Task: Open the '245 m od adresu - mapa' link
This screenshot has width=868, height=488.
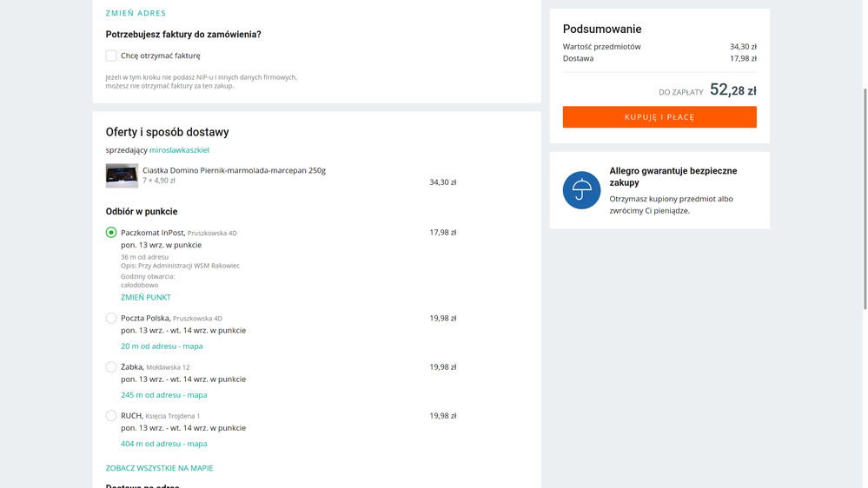Action: coord(164,394)
